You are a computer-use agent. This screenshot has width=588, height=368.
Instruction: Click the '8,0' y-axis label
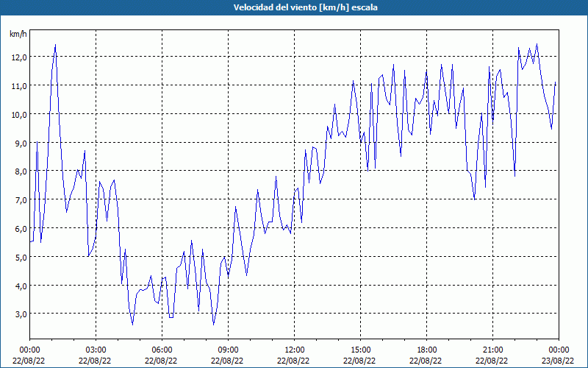(x=21, y=171)
